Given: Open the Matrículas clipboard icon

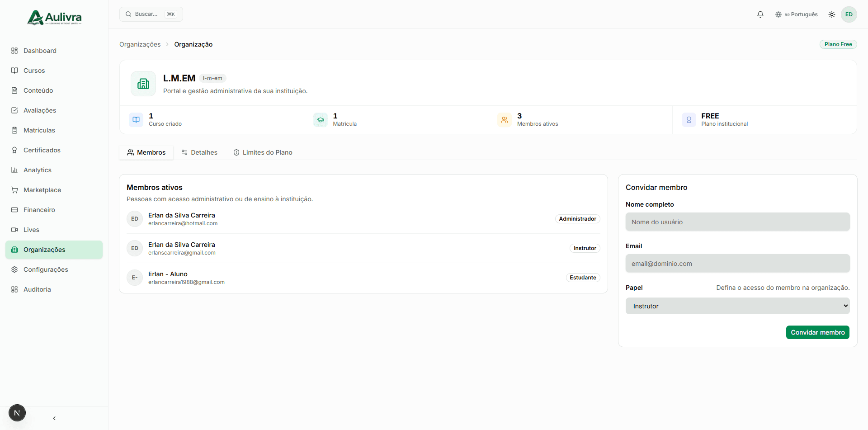Looking at the screenshot, I should point(14,130).
